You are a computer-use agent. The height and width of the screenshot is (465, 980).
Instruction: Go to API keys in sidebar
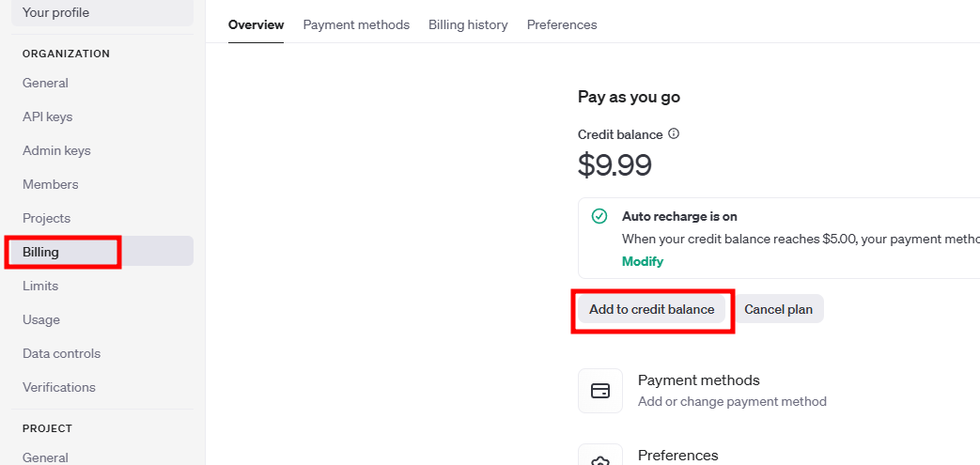click(47, 116)
